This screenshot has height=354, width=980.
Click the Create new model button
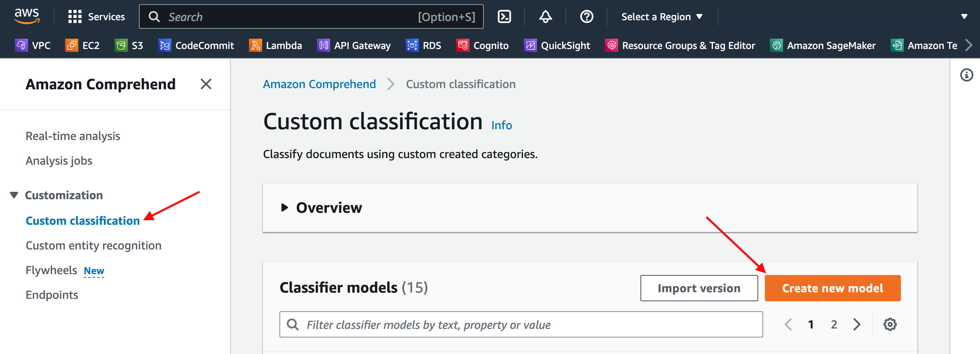click(832, 288)
